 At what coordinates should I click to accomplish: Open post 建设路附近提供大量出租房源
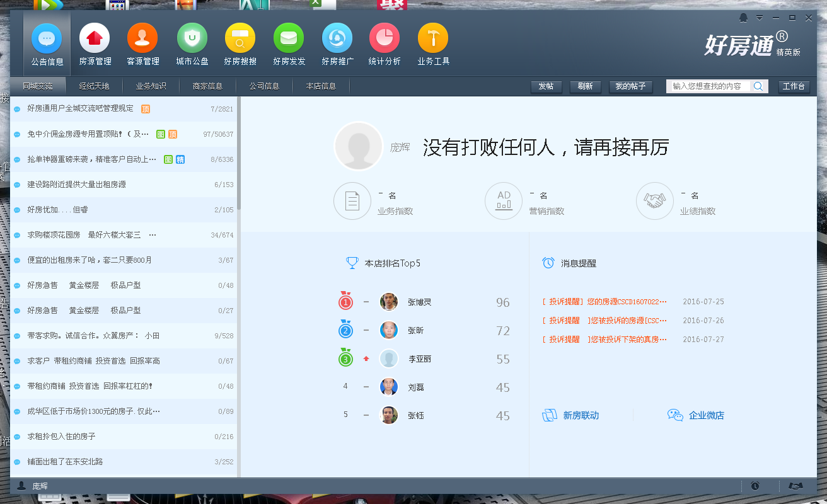124,185
